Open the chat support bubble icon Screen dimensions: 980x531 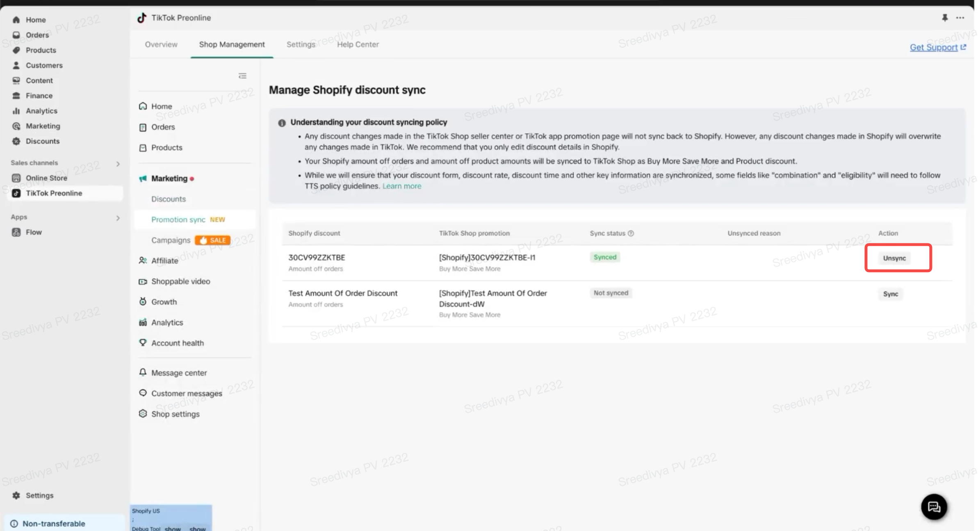coord(934,507)
